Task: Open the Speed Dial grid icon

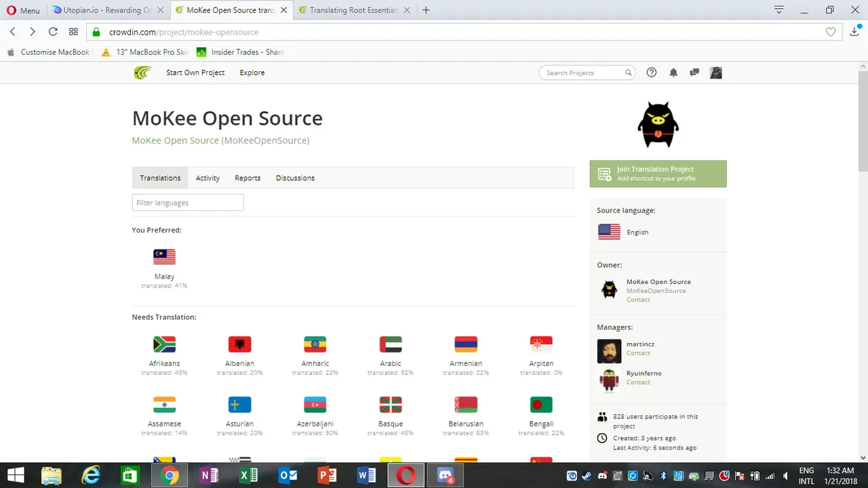Action: tap(73, 32)
